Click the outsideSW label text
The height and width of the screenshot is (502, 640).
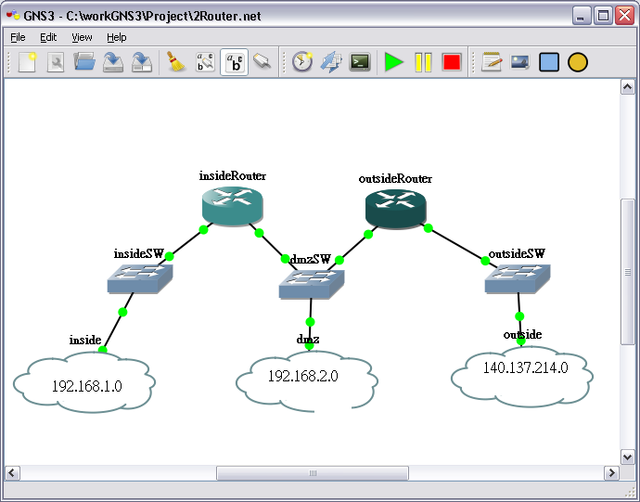516,253
